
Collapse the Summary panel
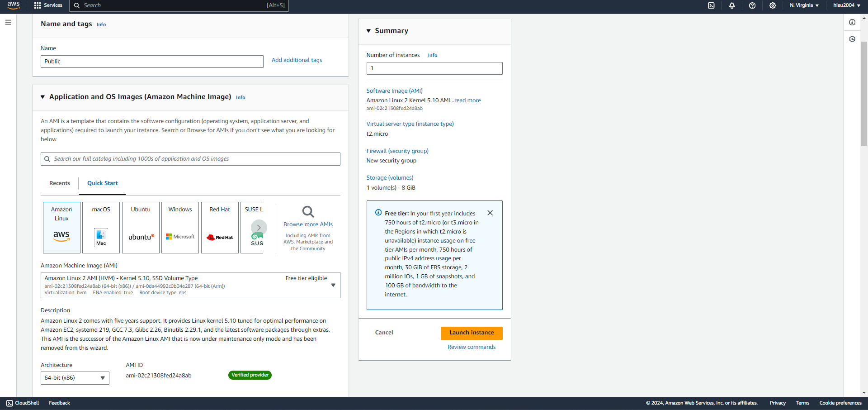coord(368,31)
